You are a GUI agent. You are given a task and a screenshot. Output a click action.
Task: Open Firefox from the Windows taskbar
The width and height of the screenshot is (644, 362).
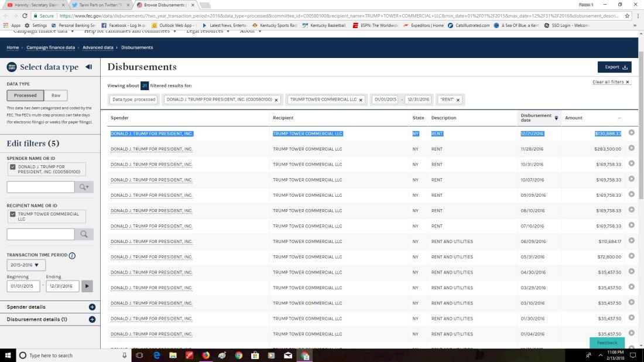206,355
